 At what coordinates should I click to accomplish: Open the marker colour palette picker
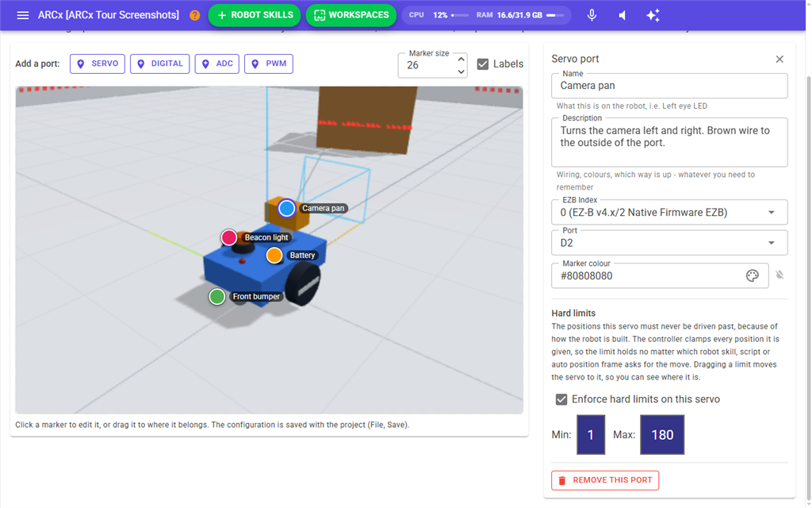pyautogui.click(x=752, y=275)
